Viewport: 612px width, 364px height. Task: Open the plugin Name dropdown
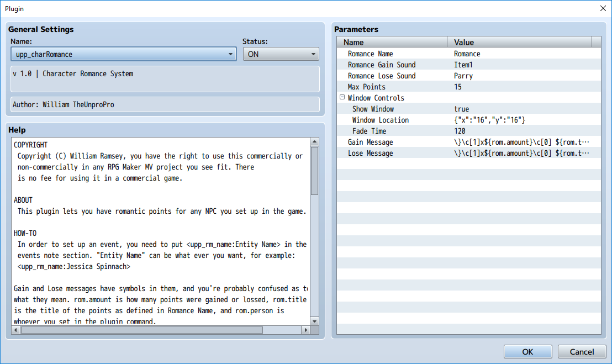click(124, 54)
